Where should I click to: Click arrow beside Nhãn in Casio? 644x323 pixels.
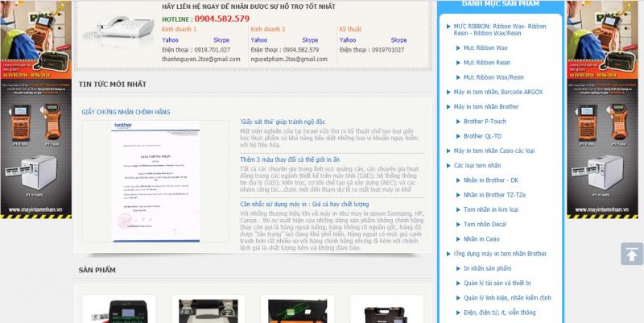pos(456,239)
